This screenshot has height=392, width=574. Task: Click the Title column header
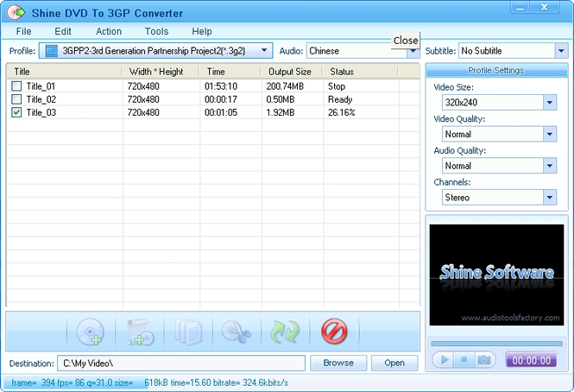coord(64,72)
